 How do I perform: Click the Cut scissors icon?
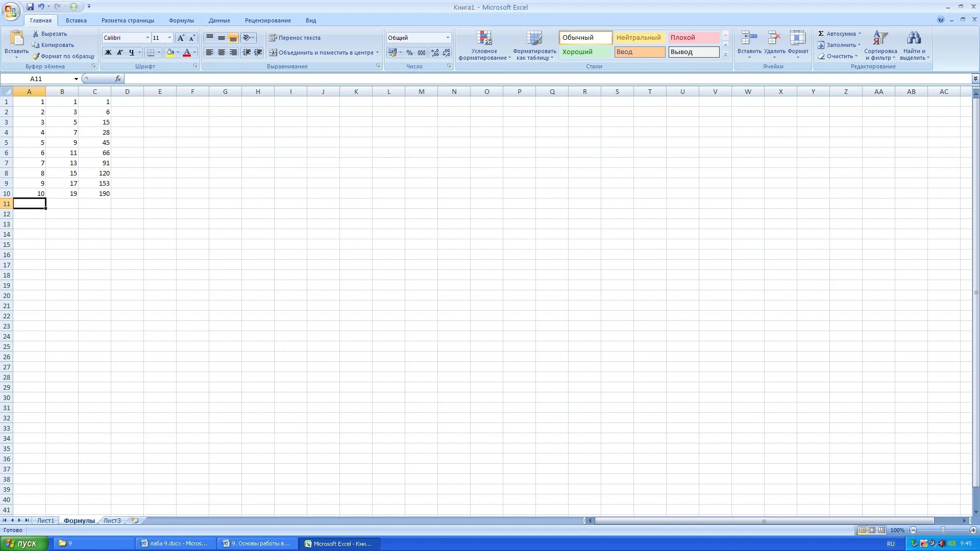(36, 34)
